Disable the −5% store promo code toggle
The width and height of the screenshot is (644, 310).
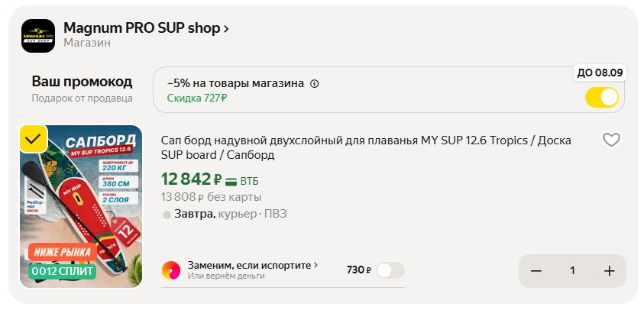(601, 98)
